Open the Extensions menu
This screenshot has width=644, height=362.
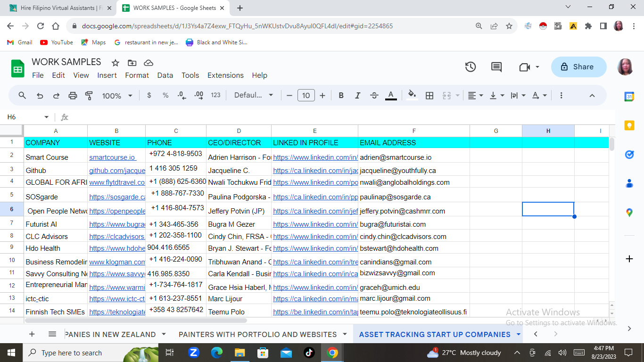coord(226,75)
